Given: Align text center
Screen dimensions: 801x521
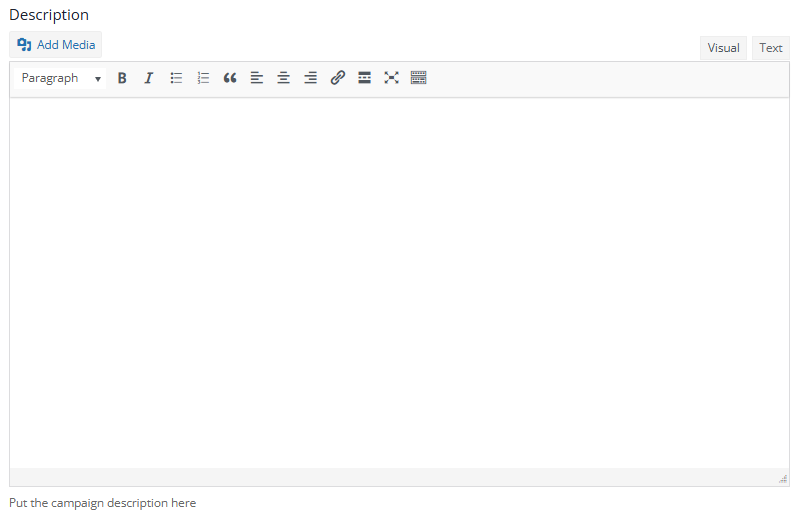Looking at the screenshot, I should tap(284, 78).
